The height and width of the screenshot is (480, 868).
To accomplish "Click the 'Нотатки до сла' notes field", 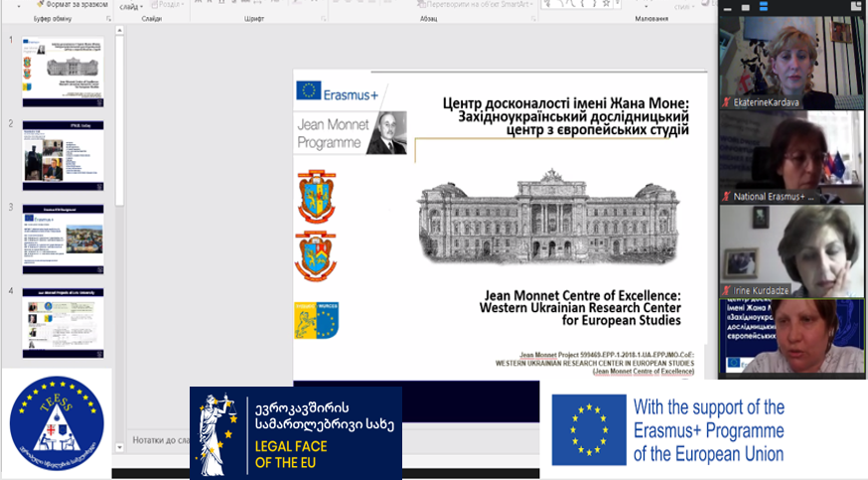I will [x=161, y=440].
